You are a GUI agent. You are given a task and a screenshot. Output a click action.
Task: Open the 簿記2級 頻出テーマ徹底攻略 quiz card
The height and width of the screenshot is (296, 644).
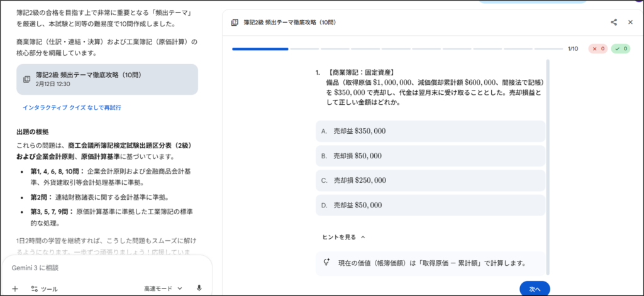107,79
